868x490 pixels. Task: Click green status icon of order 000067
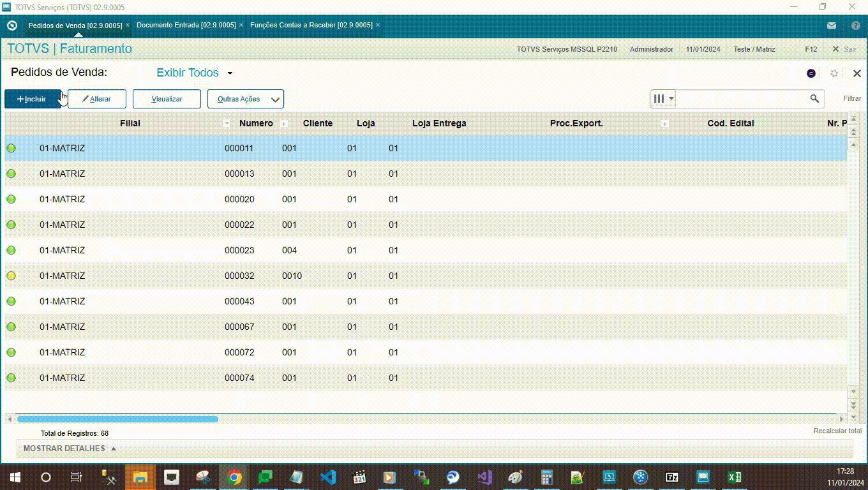11,327
